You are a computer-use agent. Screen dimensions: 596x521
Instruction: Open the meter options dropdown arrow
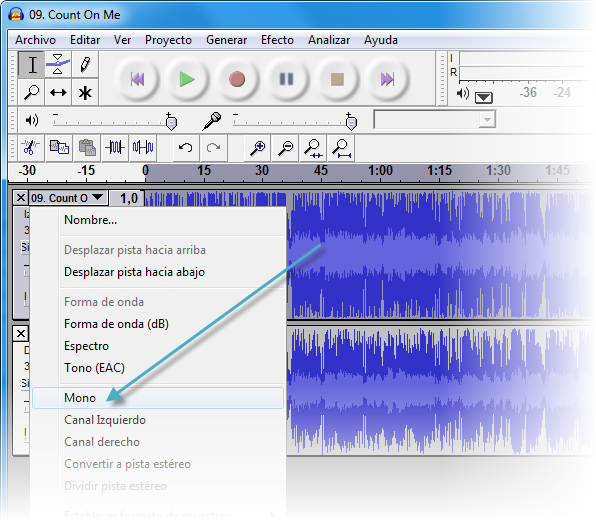483,98
